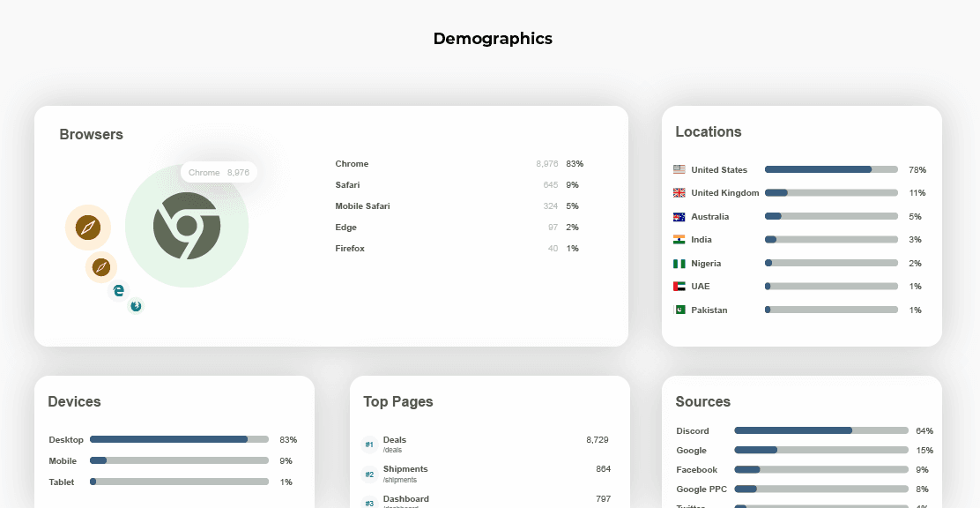Select the Australia flag icon
Screen dimensions: 980x508
(x=679, y=217)
